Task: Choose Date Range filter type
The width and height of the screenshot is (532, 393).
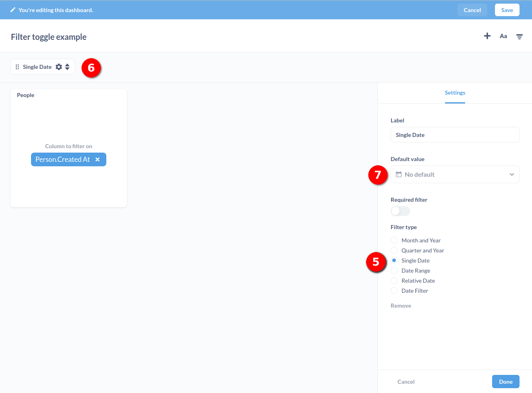Action: point(394,271)
